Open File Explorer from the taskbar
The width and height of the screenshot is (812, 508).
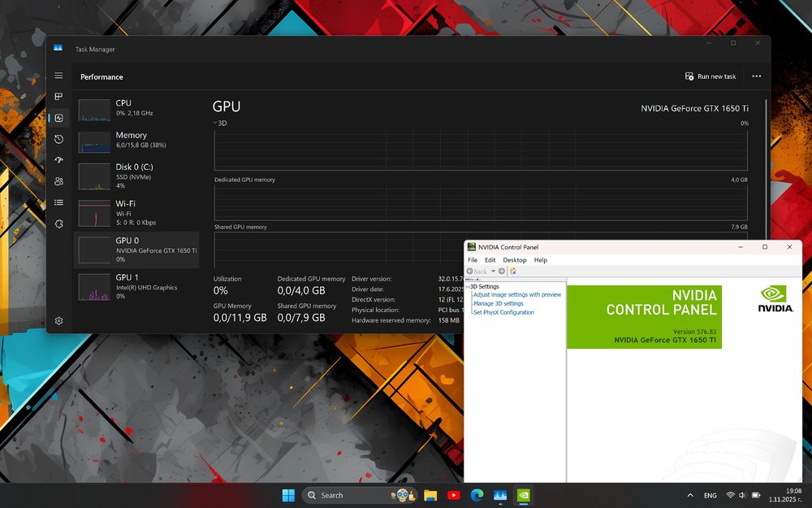coord(430,495)
